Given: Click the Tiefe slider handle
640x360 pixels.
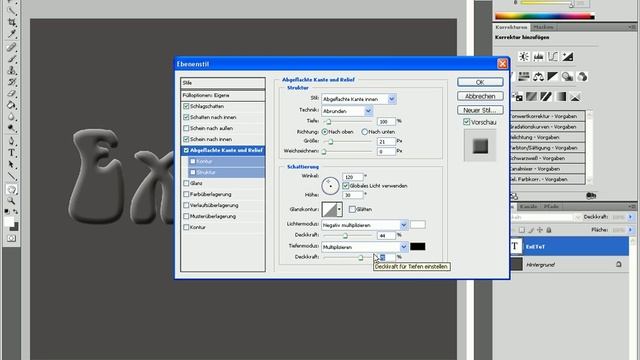Looking at the screenshot, I should 328,122.
